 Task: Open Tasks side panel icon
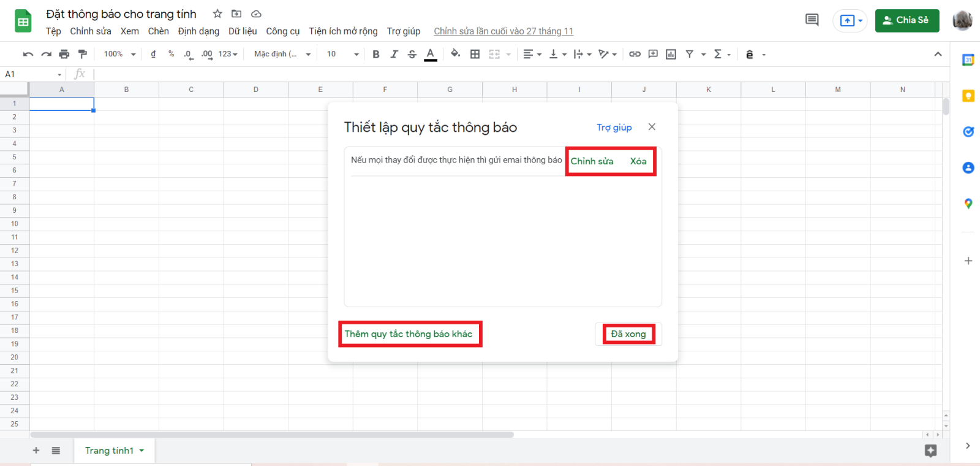[x=968, y=131]
